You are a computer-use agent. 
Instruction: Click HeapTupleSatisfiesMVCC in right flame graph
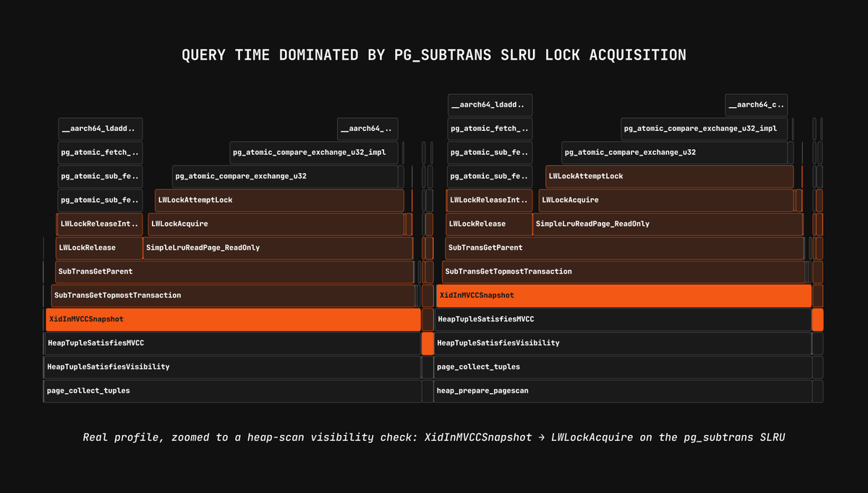(x=623, y=319)
